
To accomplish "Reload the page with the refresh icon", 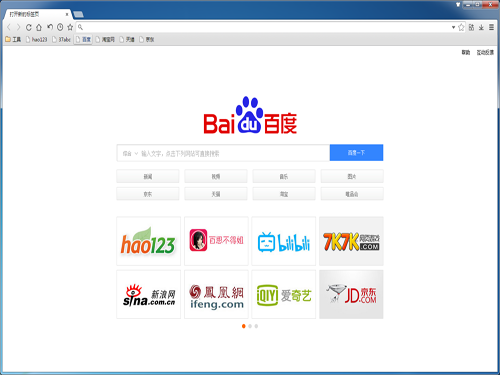I will pyautogui.click(x=29, y=27).
